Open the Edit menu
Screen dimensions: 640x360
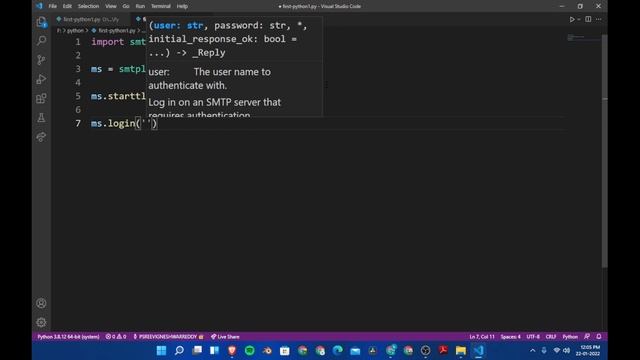click(x=67, y=6)
